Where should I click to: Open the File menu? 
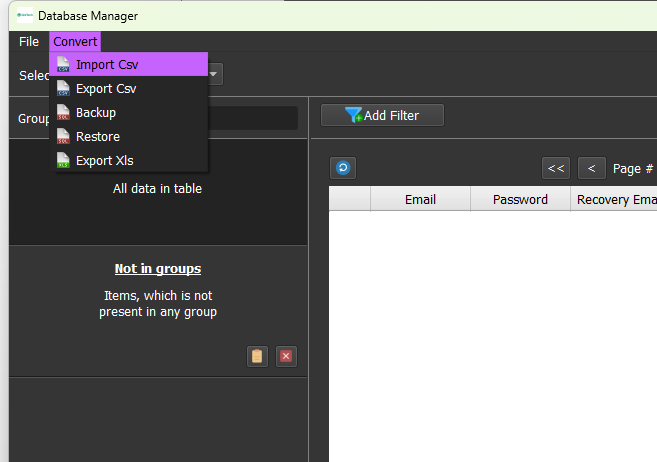pos(29,42)
